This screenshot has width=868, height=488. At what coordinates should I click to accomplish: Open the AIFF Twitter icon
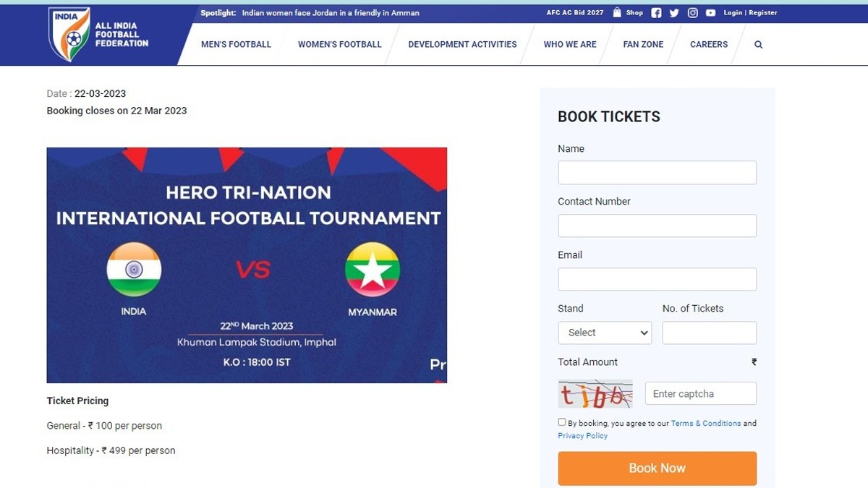tap(674, 13)
